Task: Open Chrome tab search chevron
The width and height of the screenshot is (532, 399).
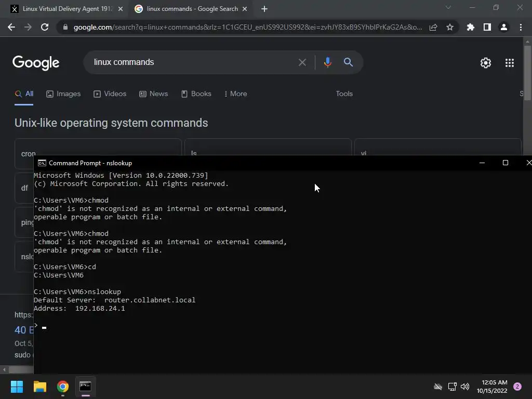Action: click(x=448, y=7)
